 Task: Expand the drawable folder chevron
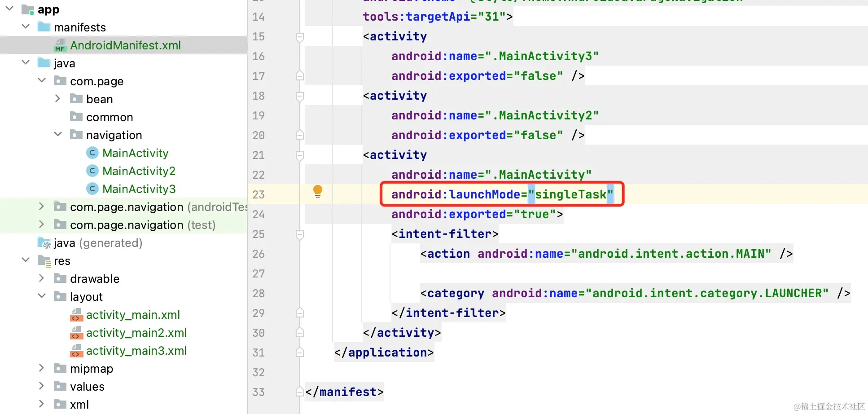point(41,278)
